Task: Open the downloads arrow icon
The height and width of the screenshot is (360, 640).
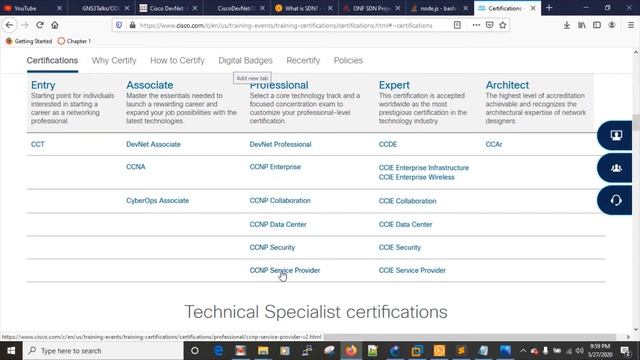Action: [567, 25]
